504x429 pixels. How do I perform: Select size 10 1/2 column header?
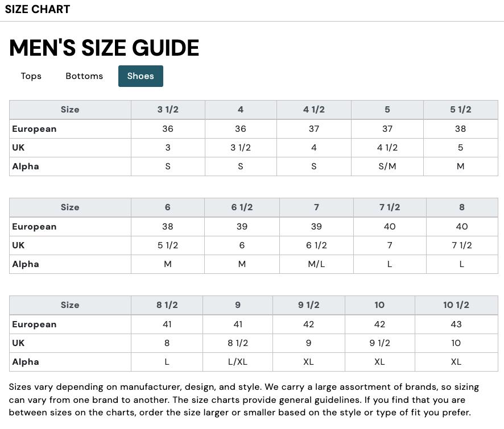click(456, 305)
